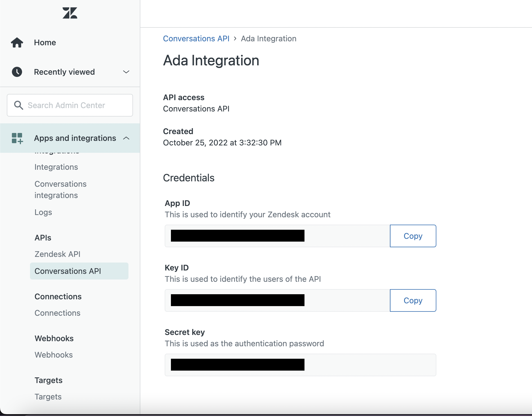This screenshot has height=417, width=532.
Task: Select the Home icon in the sidebar
Action: [x=17, y=42]
